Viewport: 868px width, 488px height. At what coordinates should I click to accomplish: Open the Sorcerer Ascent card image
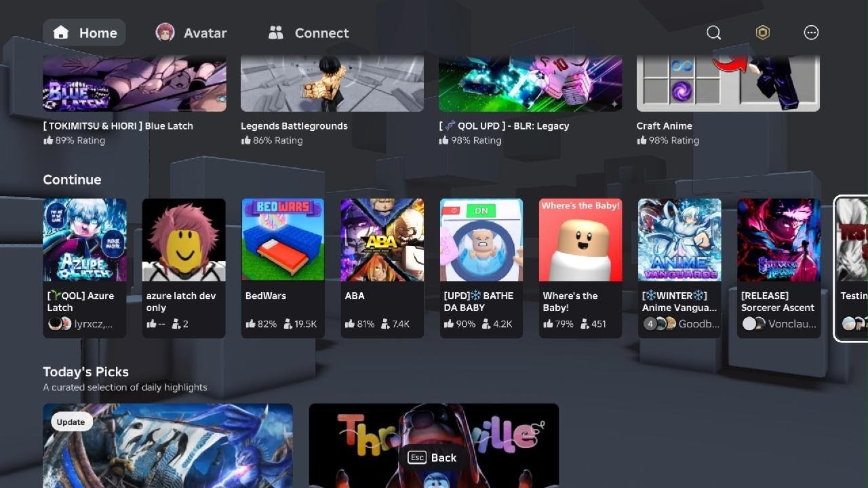[x=778, y=240]
